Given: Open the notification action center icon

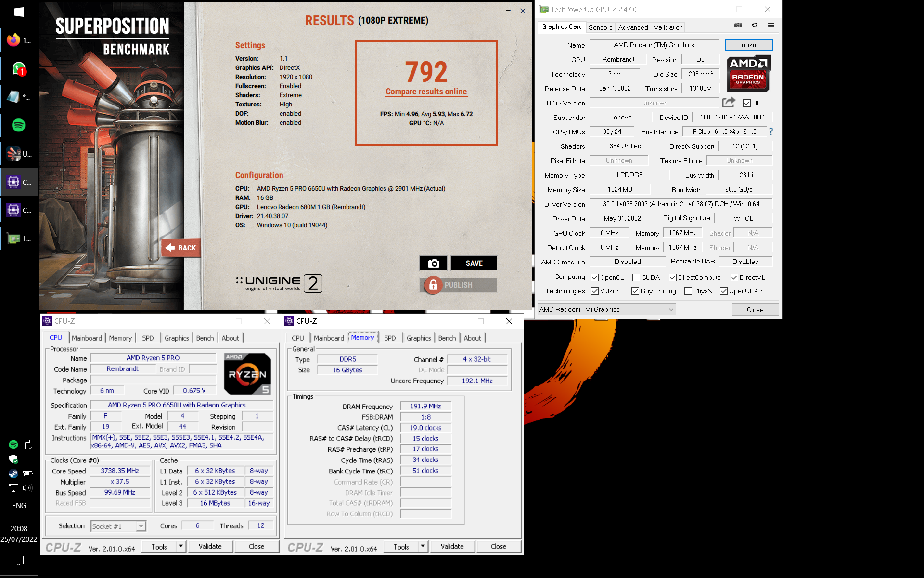Looking at the screenshot, I should (19, 561).
